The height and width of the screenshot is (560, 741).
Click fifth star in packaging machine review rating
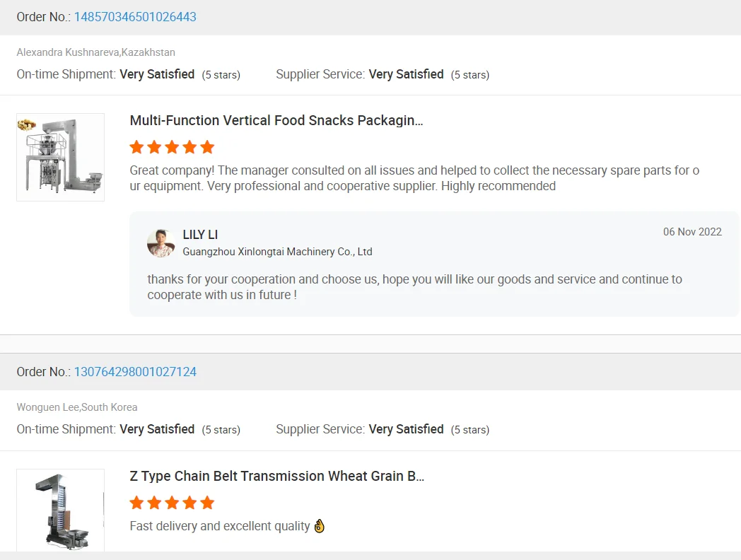(207, 147)
